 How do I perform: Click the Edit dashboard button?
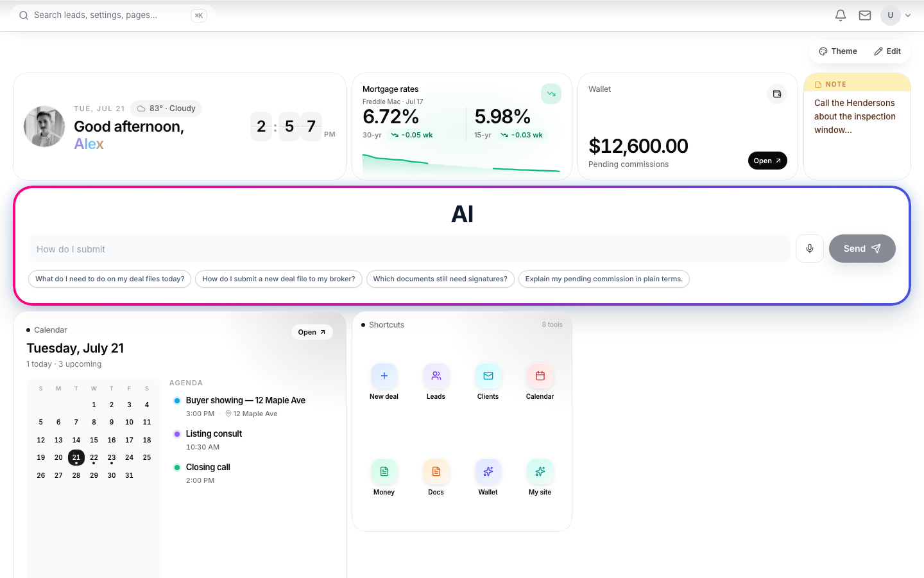[887, 51]
